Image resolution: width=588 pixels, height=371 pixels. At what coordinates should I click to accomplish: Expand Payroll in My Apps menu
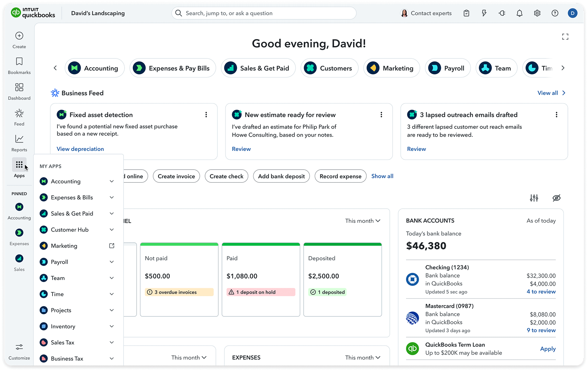click(112, 262)
